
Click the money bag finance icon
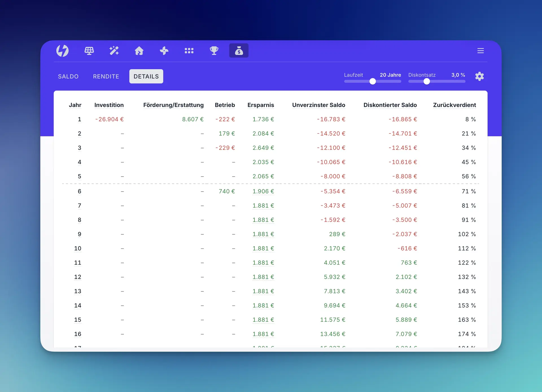click(239, 51)
